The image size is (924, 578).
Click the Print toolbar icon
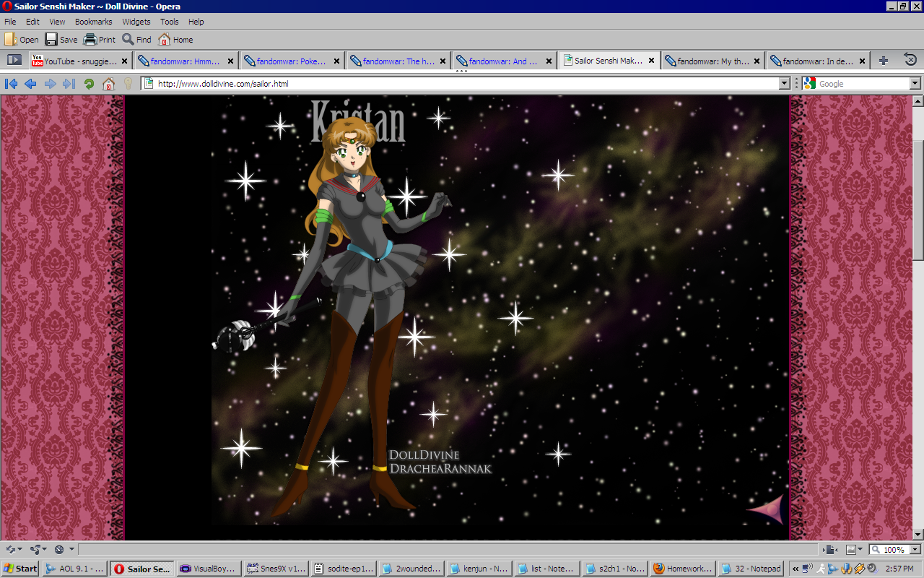(100, 40)
